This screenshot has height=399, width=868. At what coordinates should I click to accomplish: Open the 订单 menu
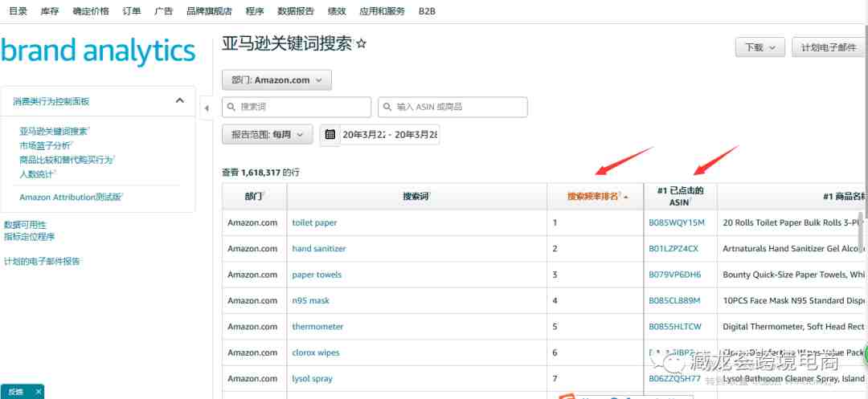[132, 11]
